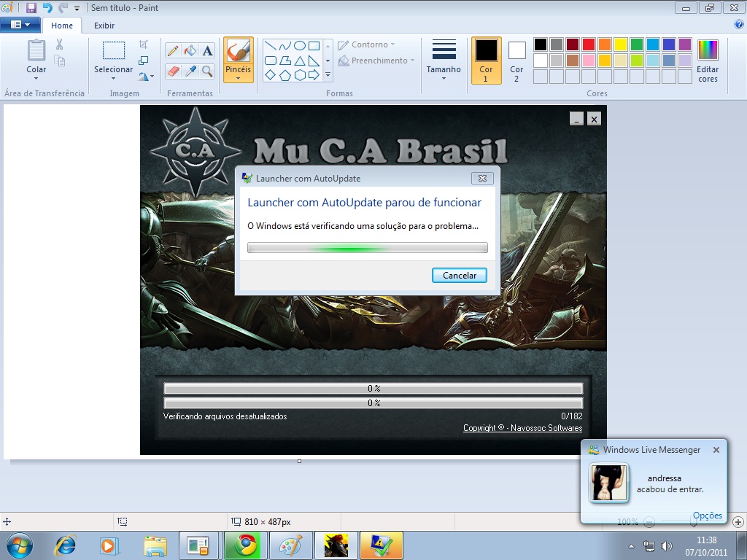Expand the Pincéis brushes dropdown
The width and height of the screenshot is (747, 560).
(x=238, y=78)
